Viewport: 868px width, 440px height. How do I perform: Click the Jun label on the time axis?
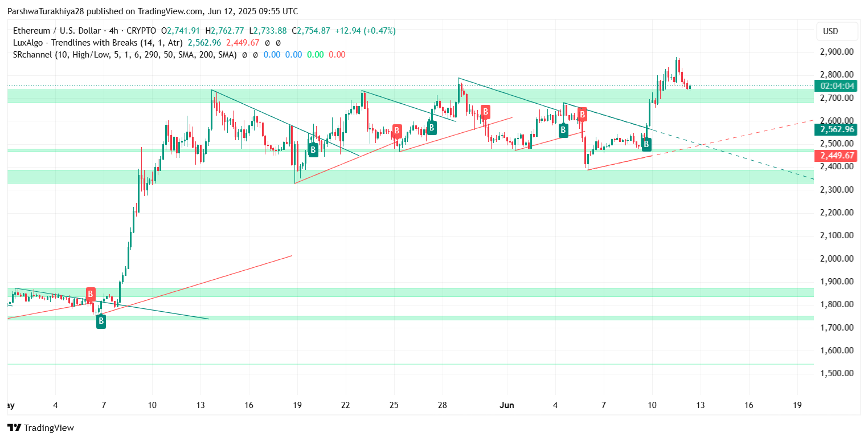tap(506, 405)
